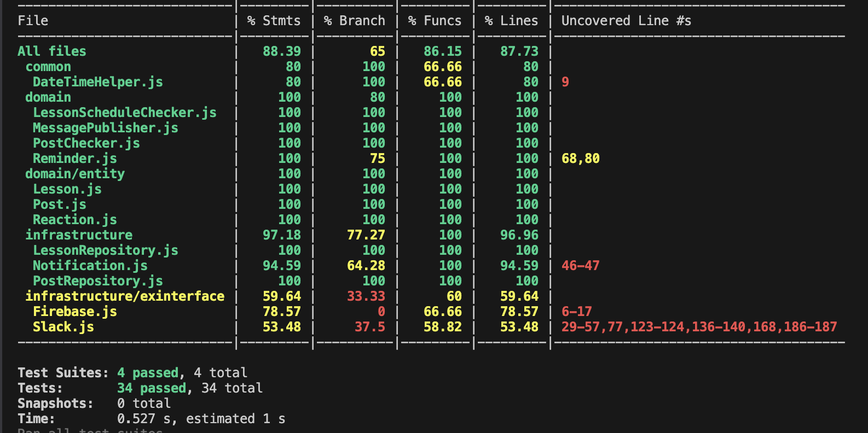Click Notification.js uncovered lines 46-47
The image size is (868, 433).
coord(581,266)
